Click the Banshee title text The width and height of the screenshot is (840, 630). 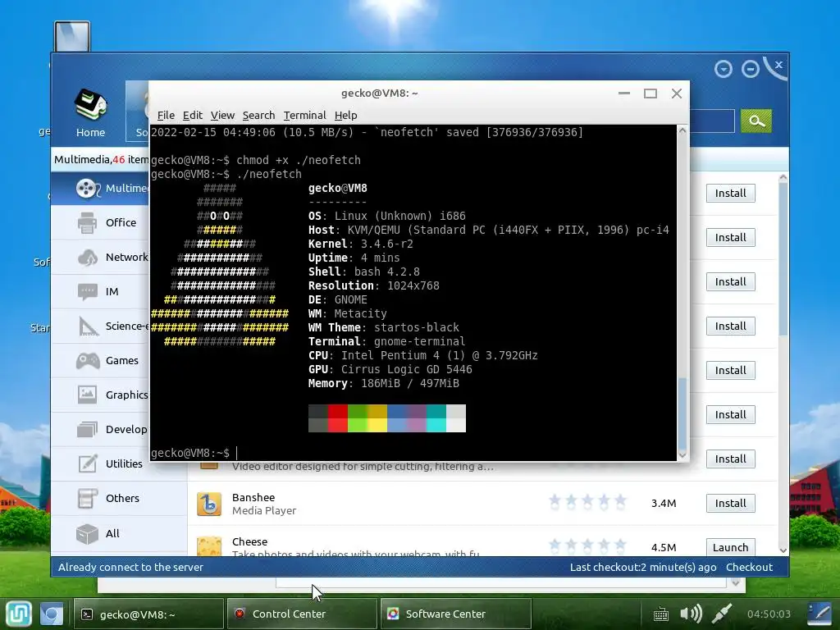[x=253, y=497]
